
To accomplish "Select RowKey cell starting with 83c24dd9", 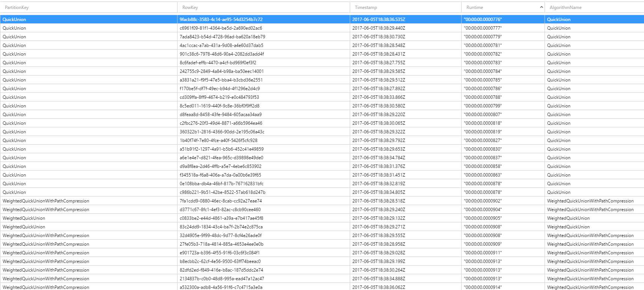I will tap(221, 227).
